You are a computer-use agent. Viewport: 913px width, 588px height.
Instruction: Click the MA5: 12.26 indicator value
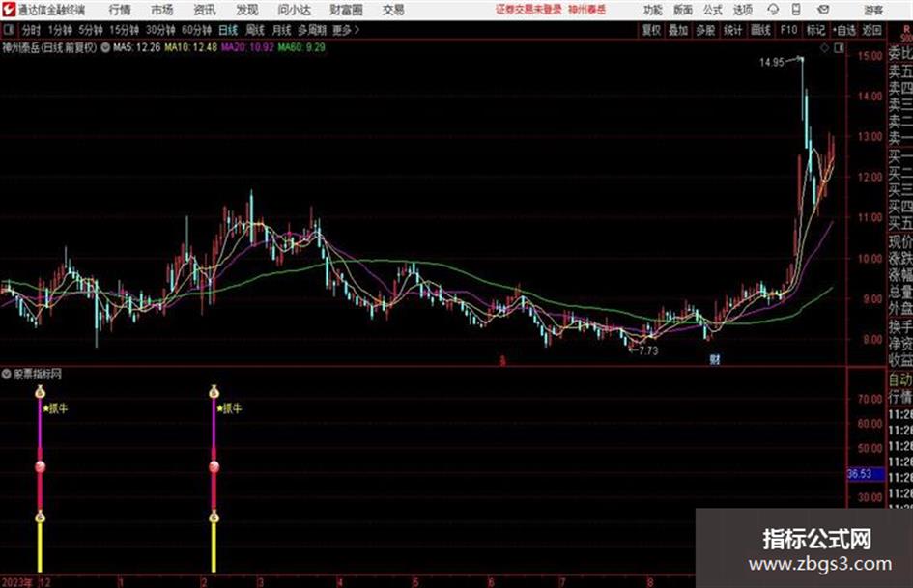137,47
